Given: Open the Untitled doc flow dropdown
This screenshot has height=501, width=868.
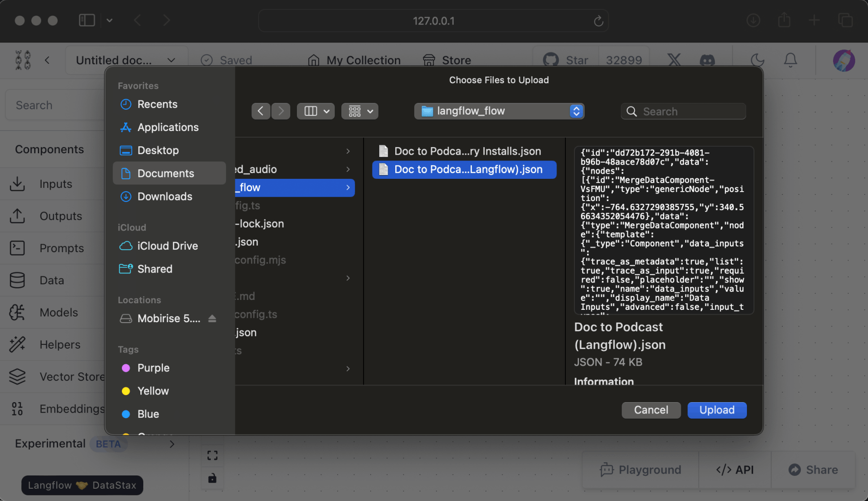Looking at the screenshot, I should point(126,60).
